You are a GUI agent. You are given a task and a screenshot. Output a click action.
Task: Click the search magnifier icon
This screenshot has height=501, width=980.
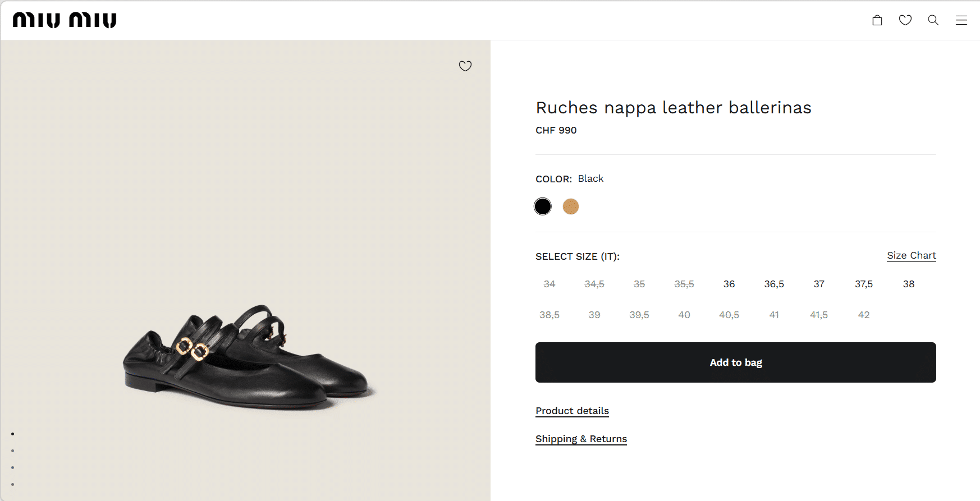pos(933,20)
